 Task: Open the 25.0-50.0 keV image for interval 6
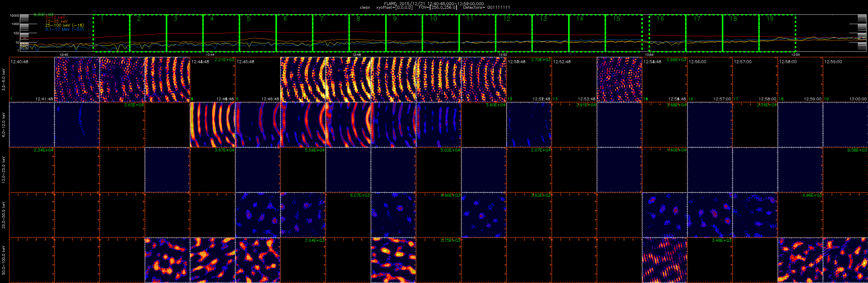[258, 215]
